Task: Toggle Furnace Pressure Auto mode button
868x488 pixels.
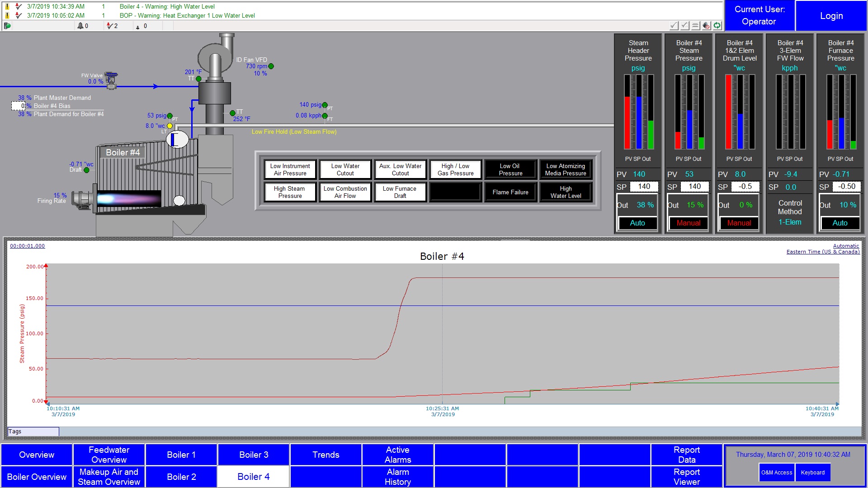Action: coord(840,223)
